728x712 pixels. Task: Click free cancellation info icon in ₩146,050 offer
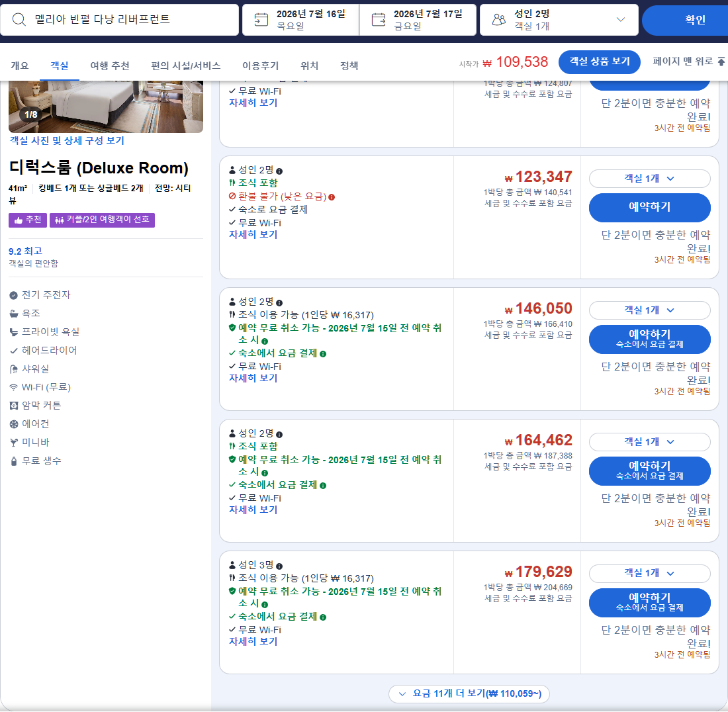tap(265, 341)
